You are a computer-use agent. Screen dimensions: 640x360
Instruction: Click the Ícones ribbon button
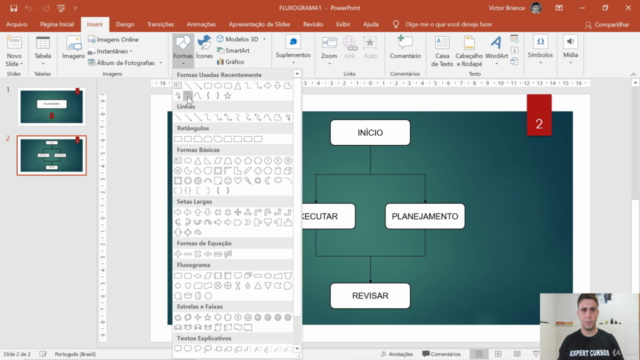click(204, 47)
